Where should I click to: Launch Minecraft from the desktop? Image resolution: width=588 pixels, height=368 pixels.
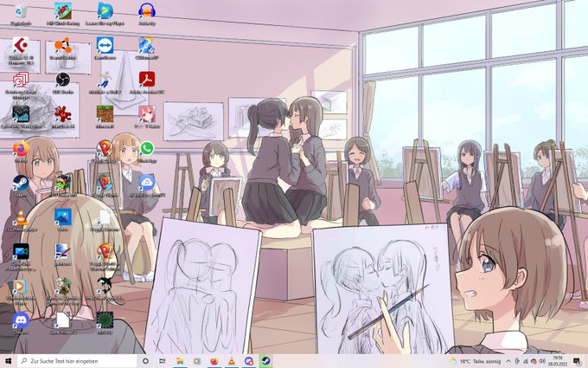105,117
